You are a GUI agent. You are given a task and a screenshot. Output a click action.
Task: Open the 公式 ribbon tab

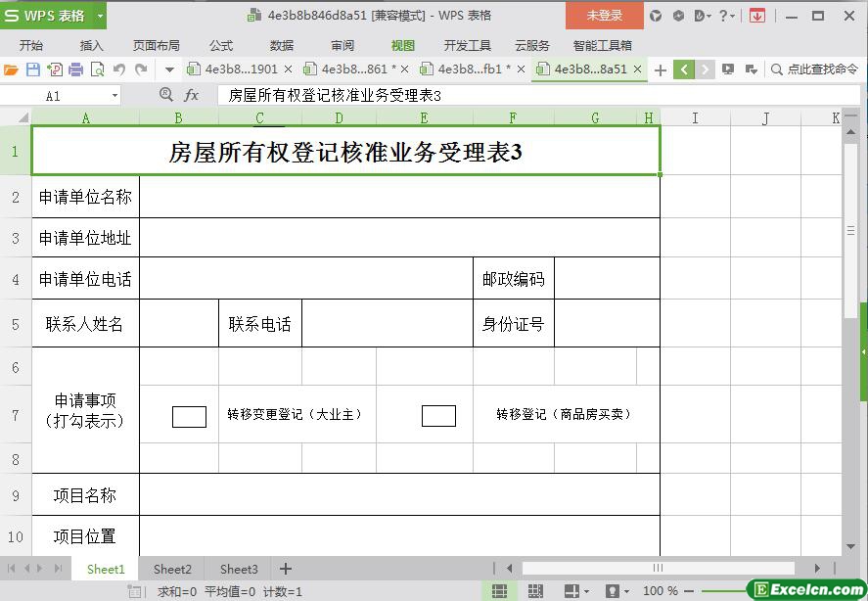coord(221,45)
